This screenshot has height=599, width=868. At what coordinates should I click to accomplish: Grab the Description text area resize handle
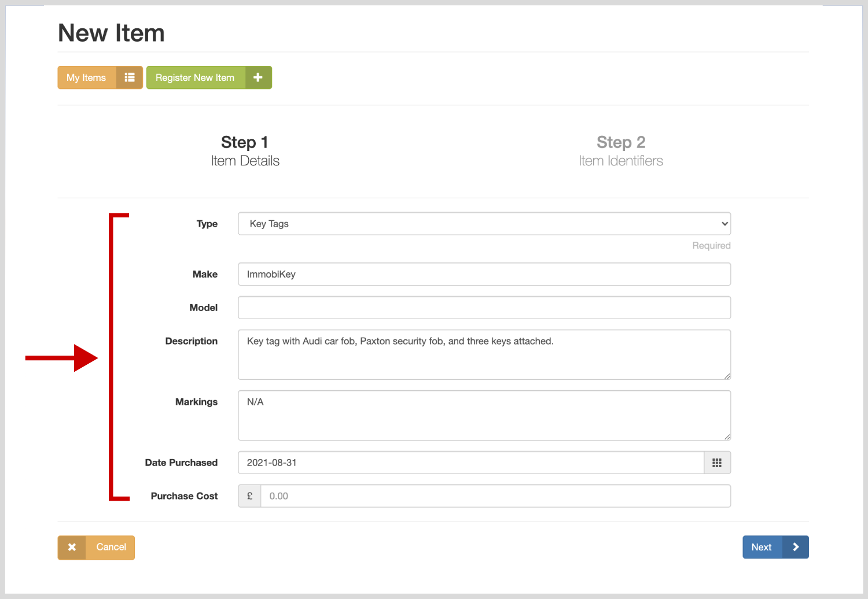click(727, 376)
